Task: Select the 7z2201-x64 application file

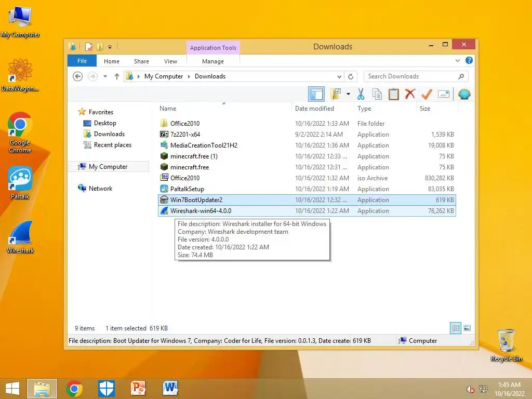Action: 307,135
